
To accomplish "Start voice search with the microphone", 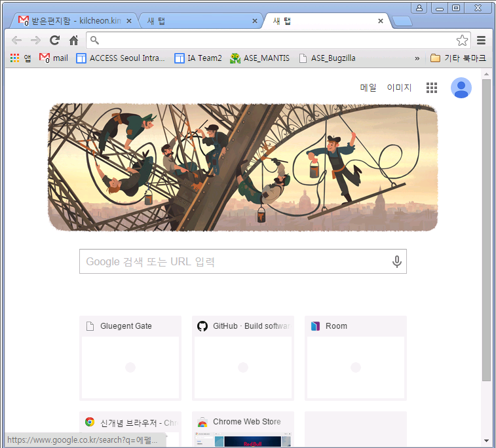I will coord(396,261).
